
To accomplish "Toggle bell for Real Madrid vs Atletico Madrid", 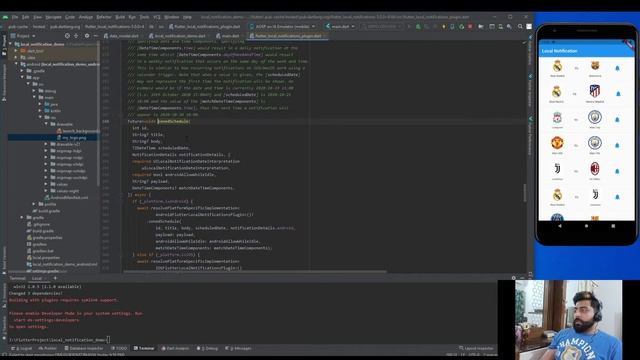I will (x=617, y=94).
